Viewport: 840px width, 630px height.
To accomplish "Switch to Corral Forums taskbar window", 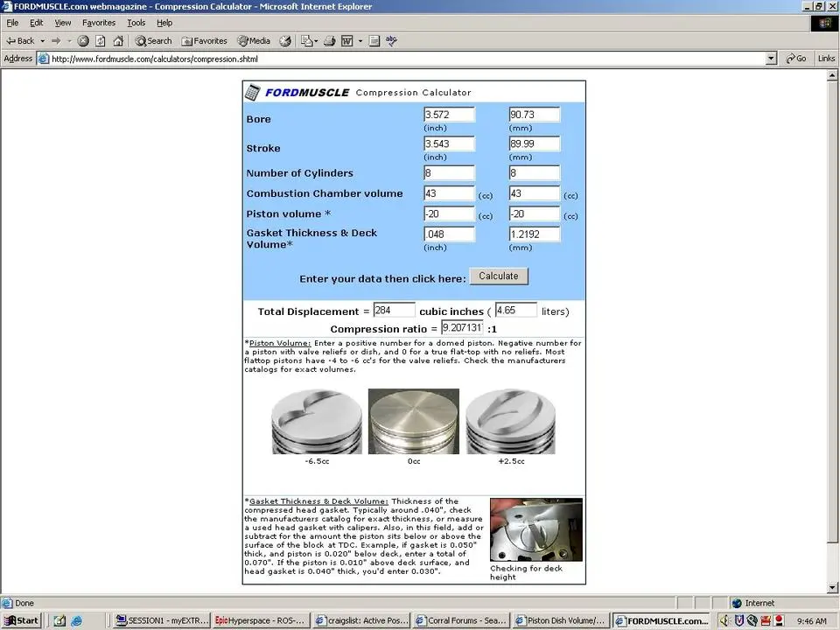I will point(461,620).
